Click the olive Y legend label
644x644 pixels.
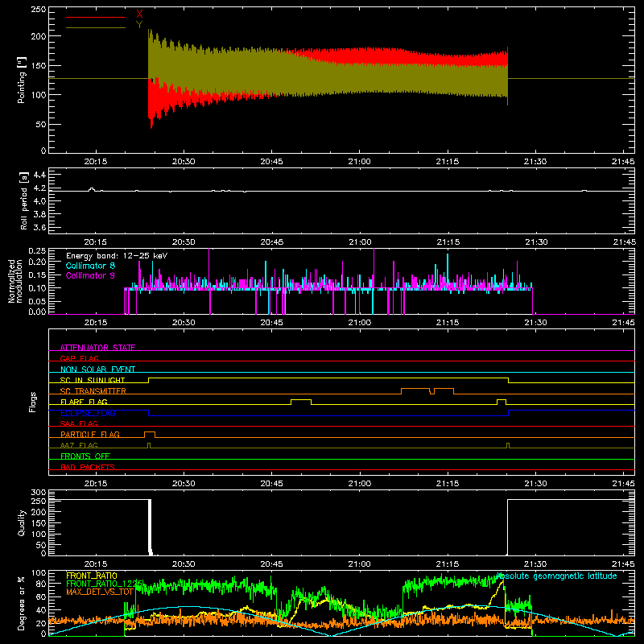139,25
